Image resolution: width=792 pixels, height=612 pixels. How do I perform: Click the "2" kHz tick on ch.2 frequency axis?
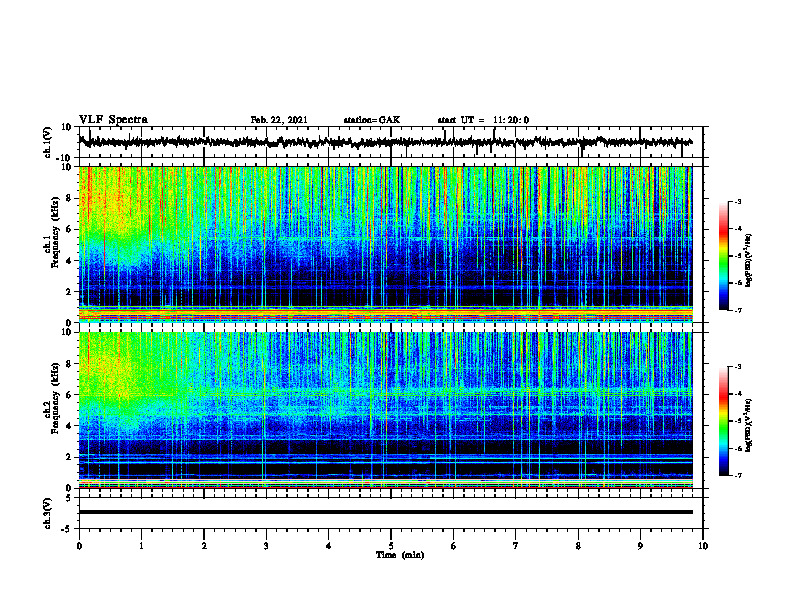69,457
